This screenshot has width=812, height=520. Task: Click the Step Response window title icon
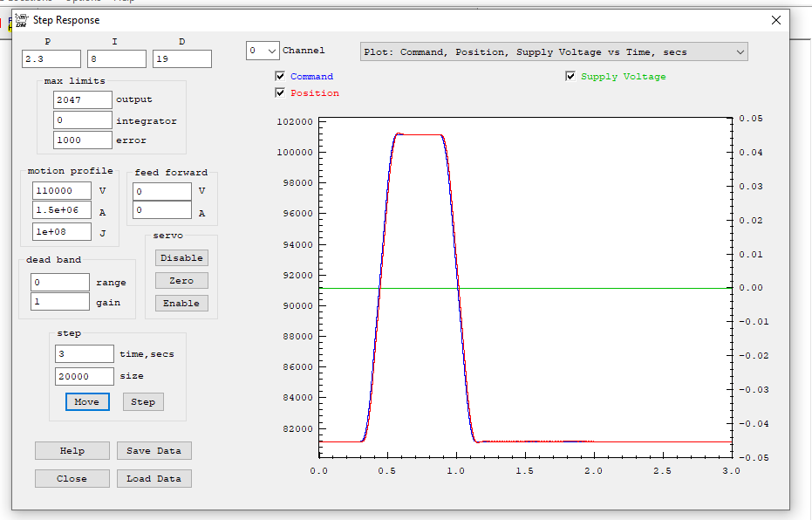[22, 20]
